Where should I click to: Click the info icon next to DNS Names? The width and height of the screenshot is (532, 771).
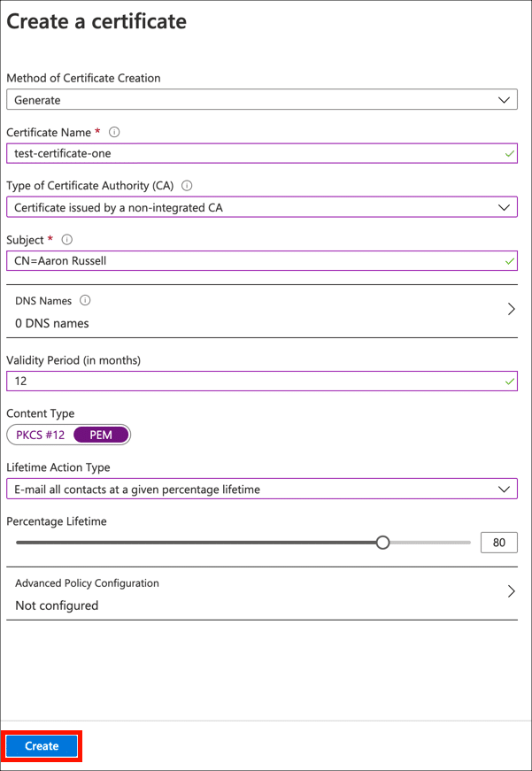tap(85, 301)
